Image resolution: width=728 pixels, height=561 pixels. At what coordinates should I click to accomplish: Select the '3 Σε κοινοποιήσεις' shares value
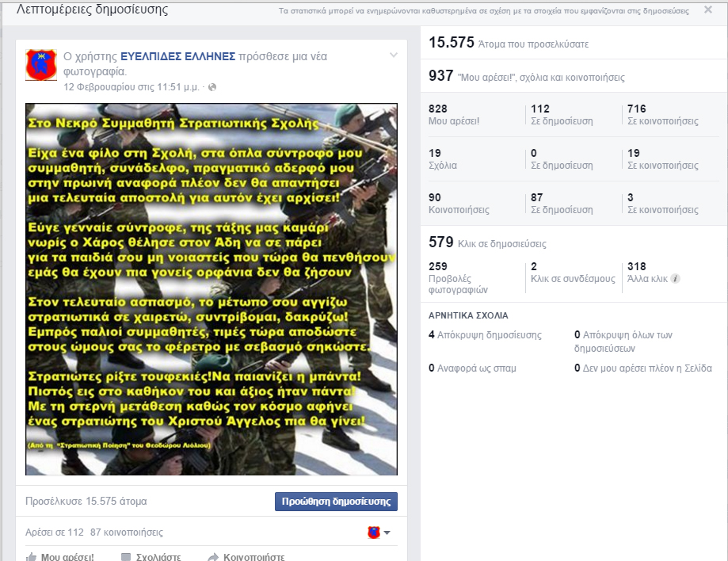pyautogui.click(x=663, y=204)
